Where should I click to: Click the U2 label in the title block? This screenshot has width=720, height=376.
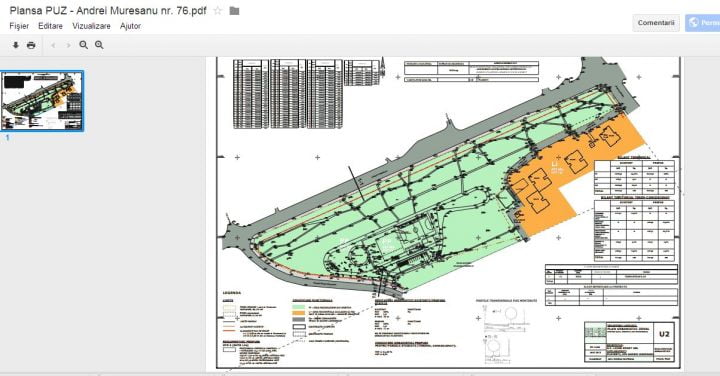[664, 334]
